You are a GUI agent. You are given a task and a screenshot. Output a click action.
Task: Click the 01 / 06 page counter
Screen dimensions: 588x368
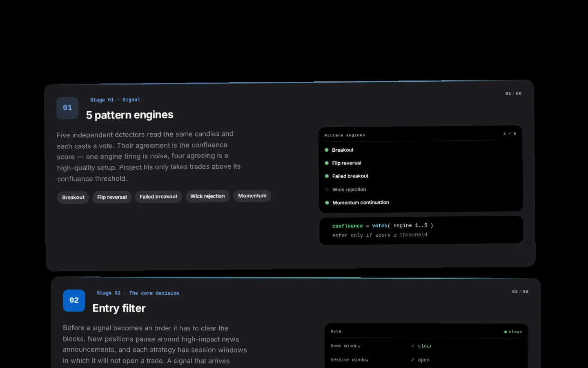513,94
